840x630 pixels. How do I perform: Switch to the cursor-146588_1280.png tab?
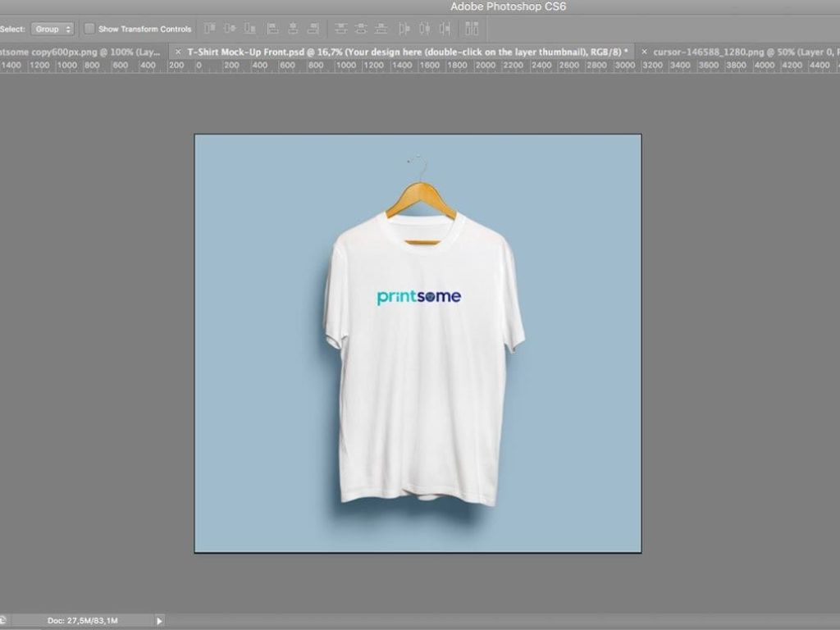[738, 52]
